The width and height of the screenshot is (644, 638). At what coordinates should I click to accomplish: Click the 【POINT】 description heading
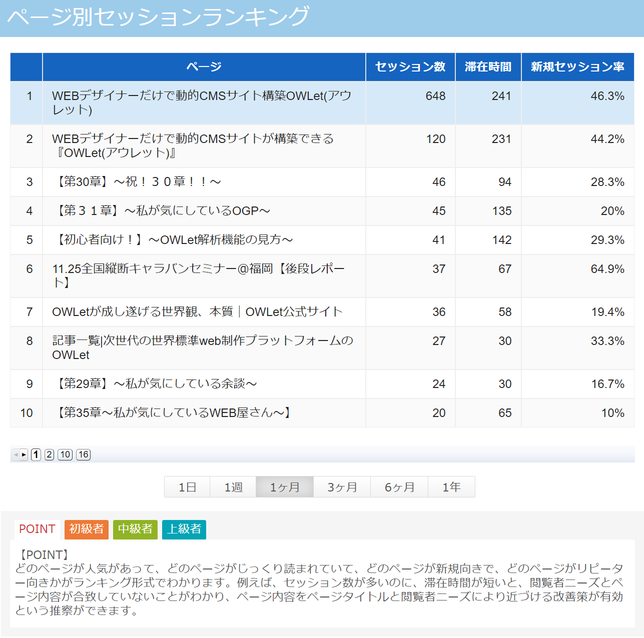[44, 555]
